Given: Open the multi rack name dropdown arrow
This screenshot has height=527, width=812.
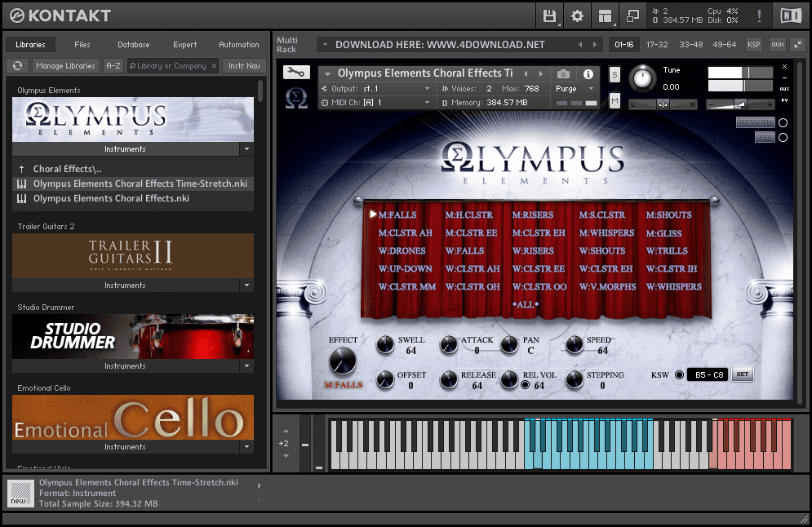Looking at the screenshot, I should [x=326, y=45].
